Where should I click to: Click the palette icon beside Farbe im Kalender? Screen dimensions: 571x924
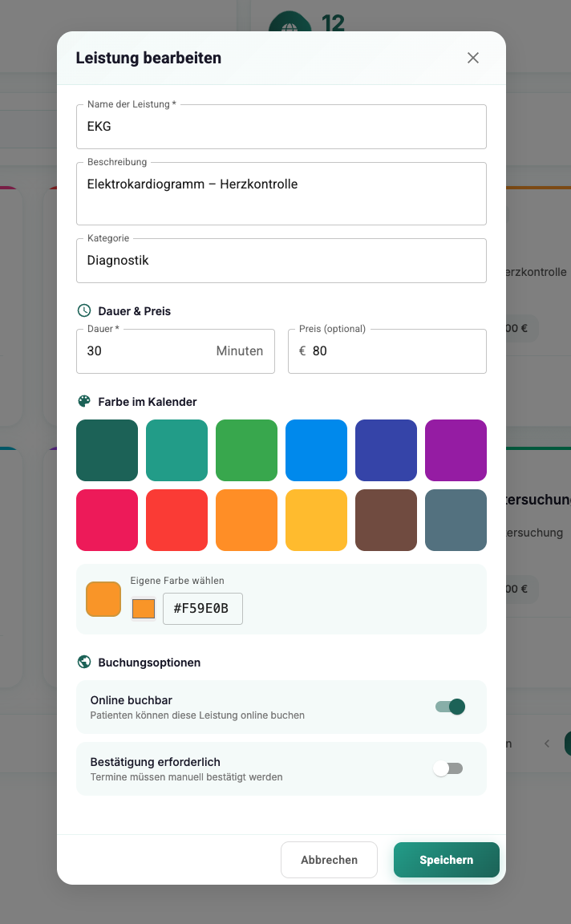pyautogui.click(x=84, y=402)
